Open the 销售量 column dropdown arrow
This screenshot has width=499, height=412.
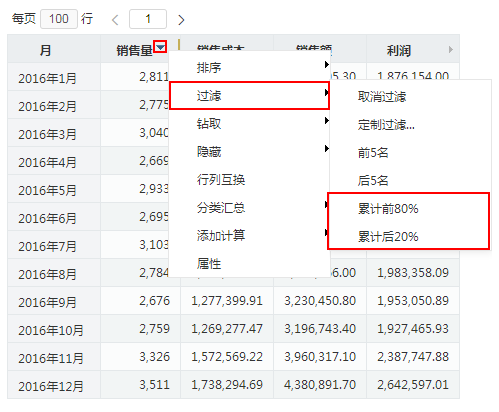[160, 47]
